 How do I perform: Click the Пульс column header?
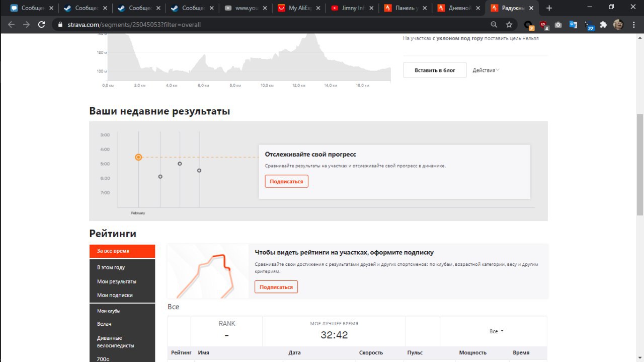pyautogui.click(x=415, y=353)
